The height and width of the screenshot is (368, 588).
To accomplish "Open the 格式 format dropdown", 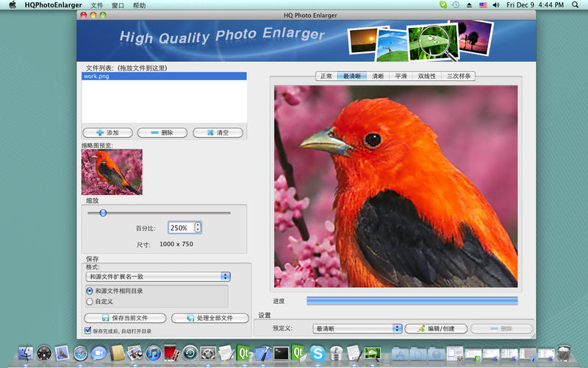I will click(158, 277).
